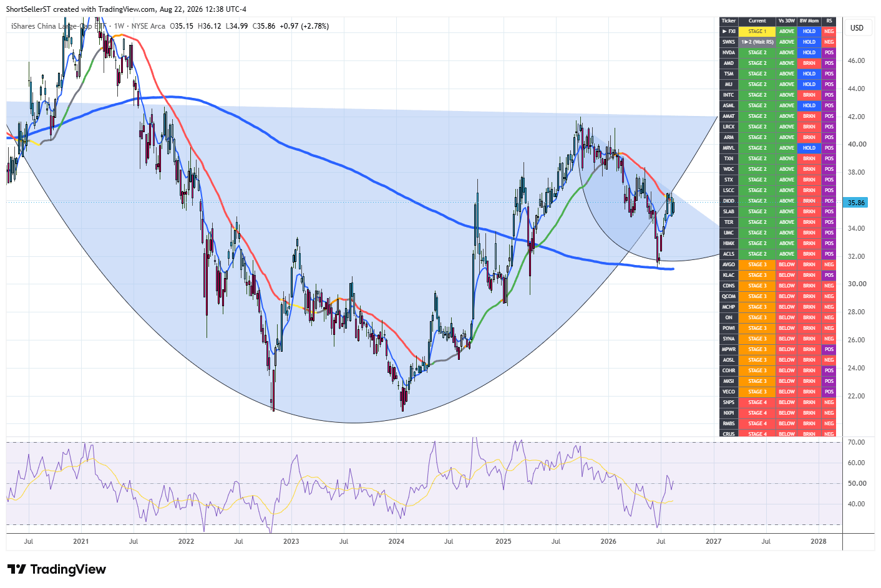The image size is (881, 588).
Task: Click the TradingView logo at the bottom left
Action: [56, 569]
